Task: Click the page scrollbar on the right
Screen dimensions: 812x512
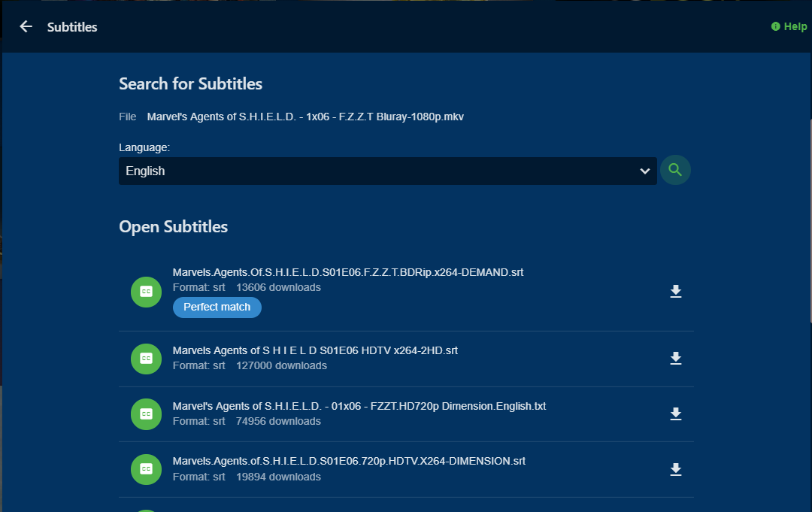Action: 809,226
